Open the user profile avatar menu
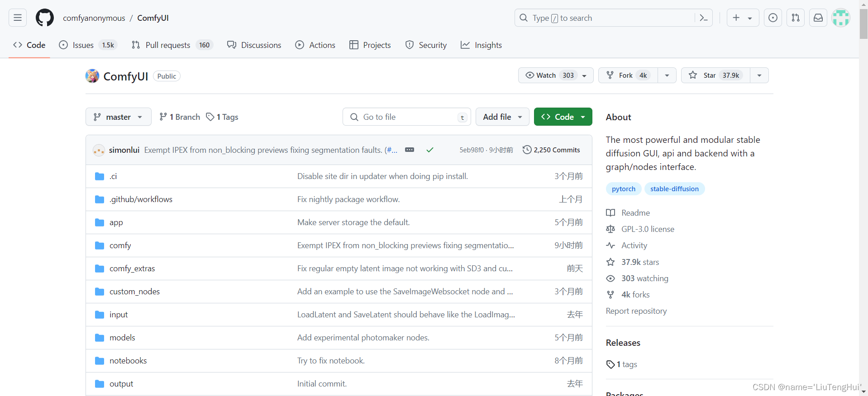The width and height of the screenshot is (868, 396). click(841, 18)
